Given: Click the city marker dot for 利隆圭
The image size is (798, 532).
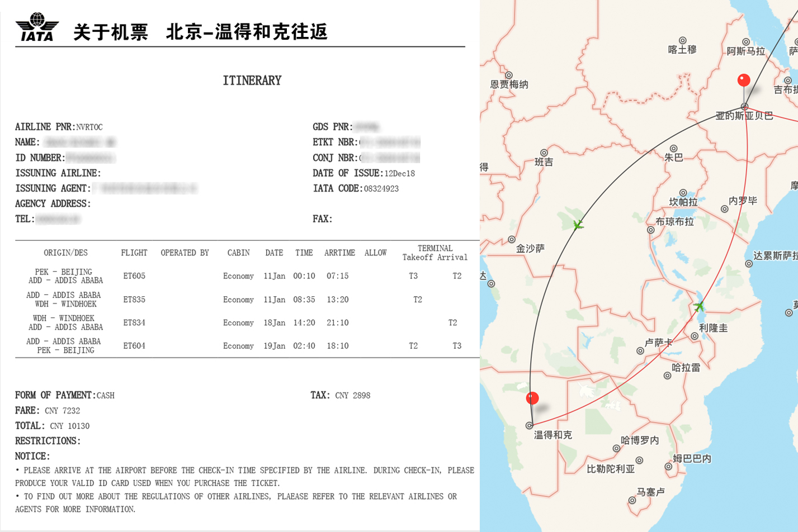Looking at the screenshot, I should [x=694, y=336].
